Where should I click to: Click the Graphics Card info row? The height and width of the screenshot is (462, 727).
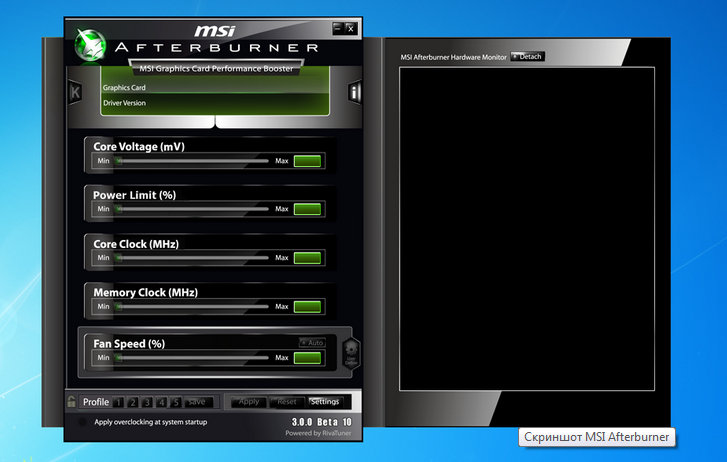215,87
